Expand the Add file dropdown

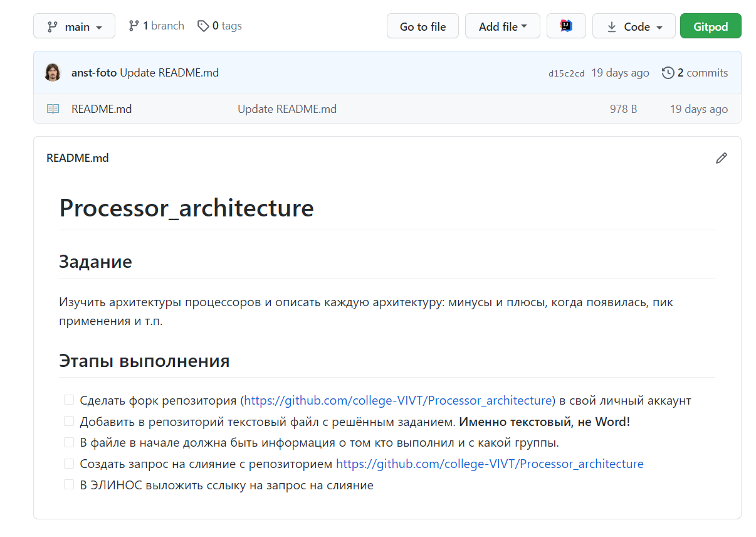pyautogui.click(x=502, y=26)
